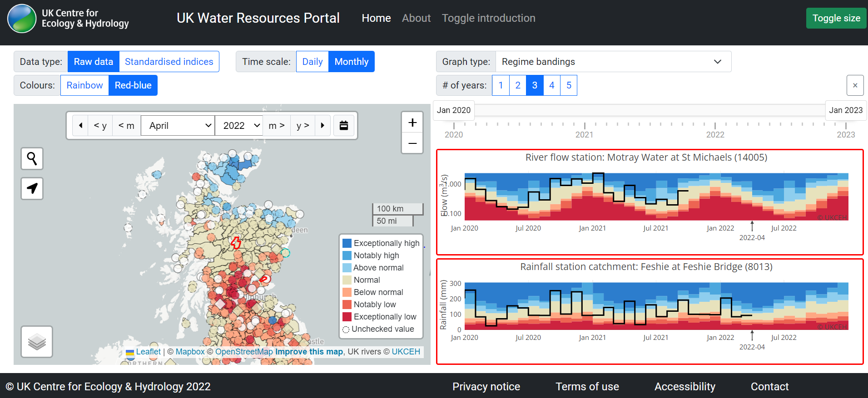
Task: Open the year dropdown showing 2022
Action: (239, 126)
